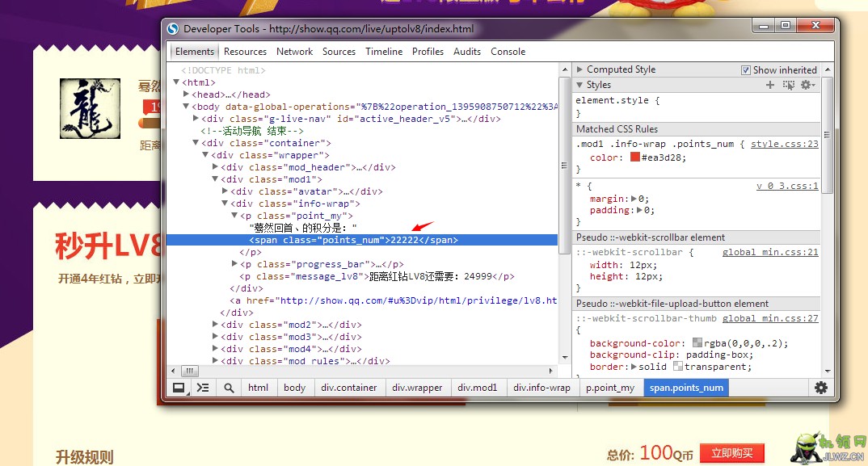Toggle element state icon in Styles header

pyautogui.click(x=788, y=85)
